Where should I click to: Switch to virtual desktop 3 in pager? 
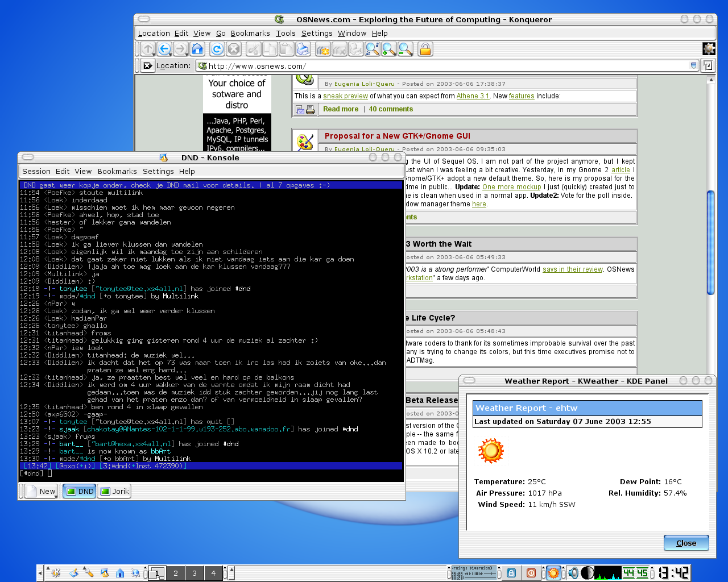pos(195,573)
